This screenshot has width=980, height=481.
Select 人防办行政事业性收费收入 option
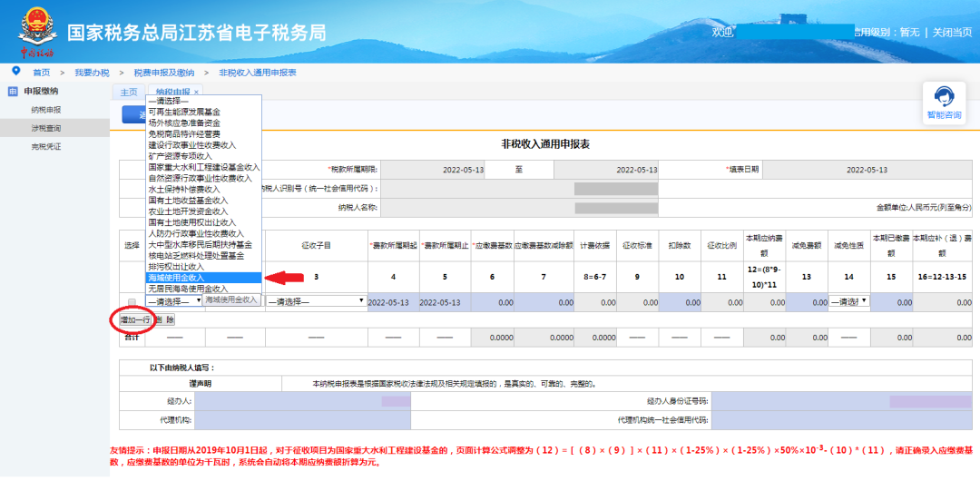coord(203,233)
